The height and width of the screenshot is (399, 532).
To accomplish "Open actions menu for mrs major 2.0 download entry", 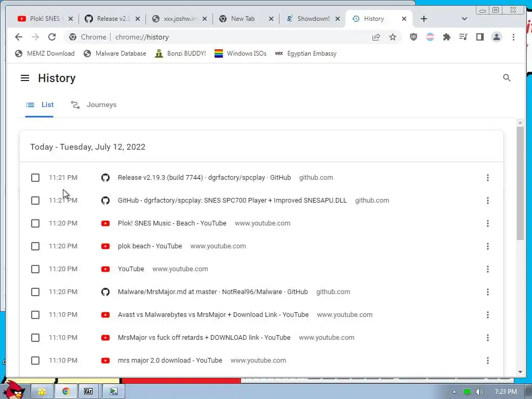I will pyautogui.click(x=487, y=361).
